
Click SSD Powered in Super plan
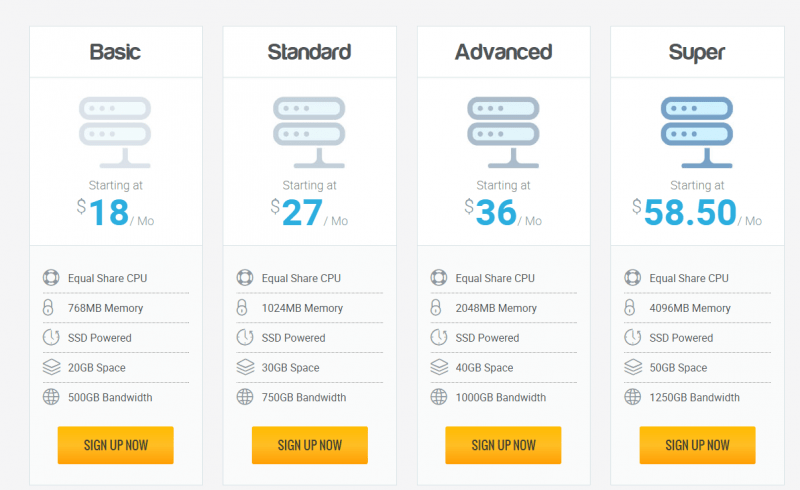(682, 338)
